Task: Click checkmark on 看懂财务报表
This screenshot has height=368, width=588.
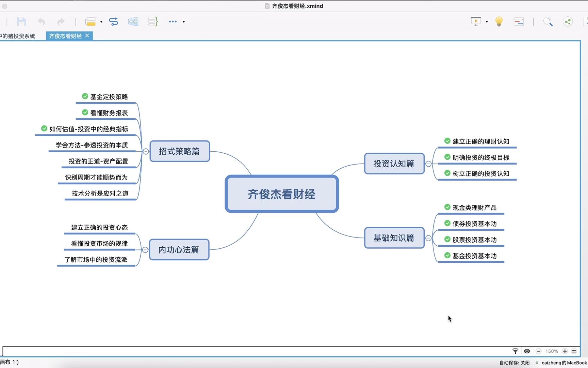Action: (85, 112)
